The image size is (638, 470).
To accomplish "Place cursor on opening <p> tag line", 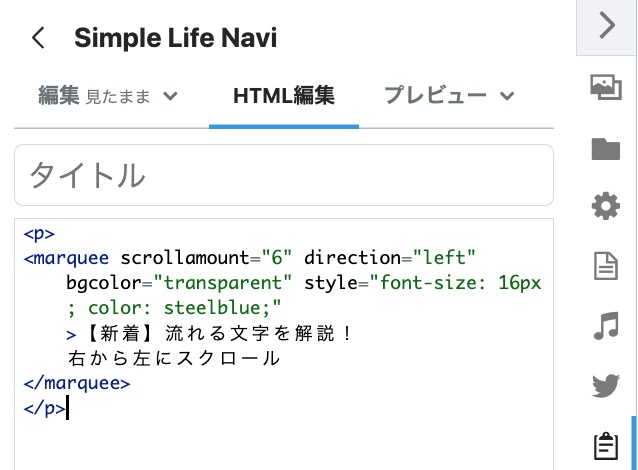I will (39, 234).
